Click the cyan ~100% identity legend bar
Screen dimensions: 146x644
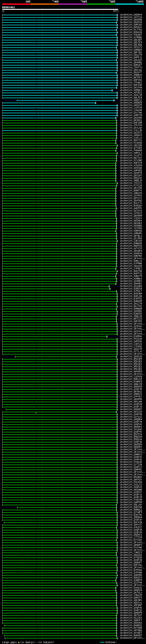pyautogui.click(x=130, y=4)
